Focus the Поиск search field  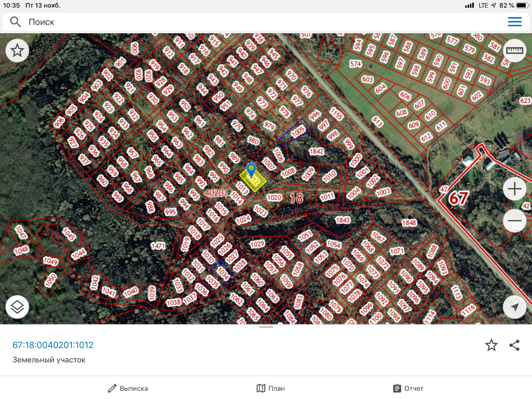pyautogui.click(x=266, y=22)
